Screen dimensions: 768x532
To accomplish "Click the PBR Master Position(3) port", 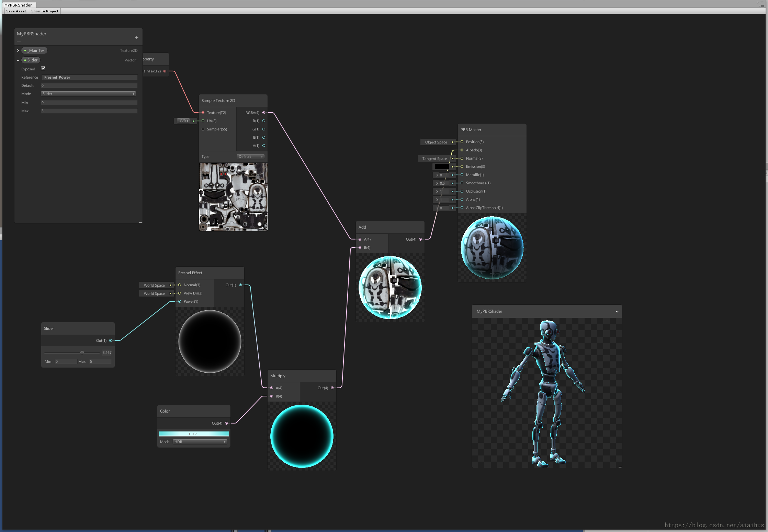I will [x=462, y=142].
